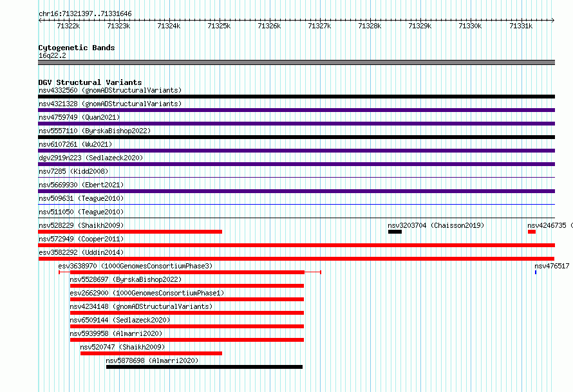The width and height of the screenshot is (573, 392).
Task: Click the 71322k ruler tick label
Action: [68, 26]
